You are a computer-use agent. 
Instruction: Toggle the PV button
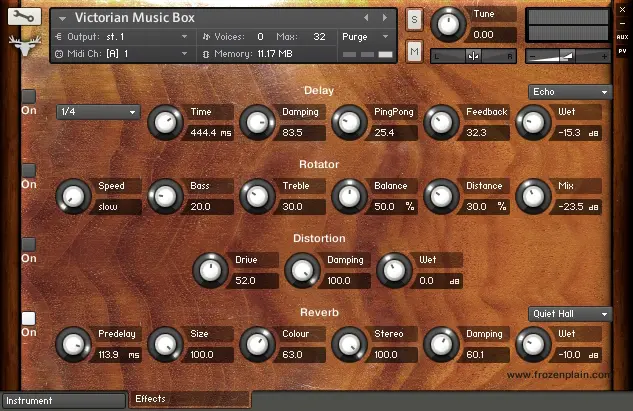click(x=623, y=51)
